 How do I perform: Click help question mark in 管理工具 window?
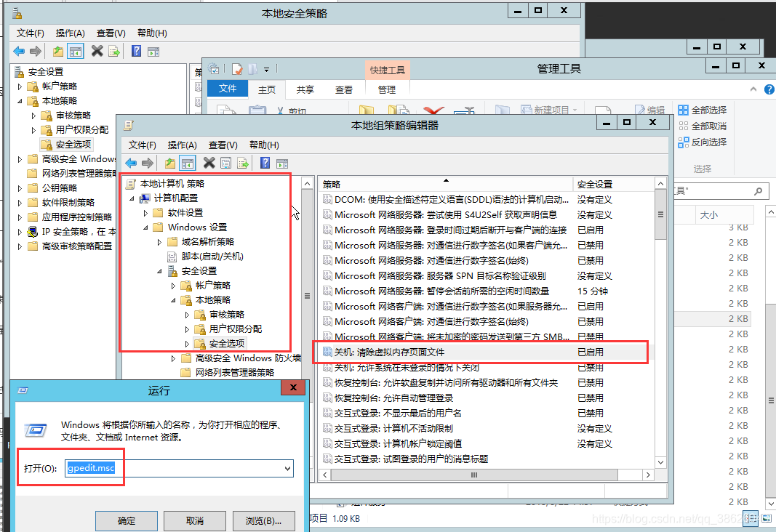pos(769,89)
